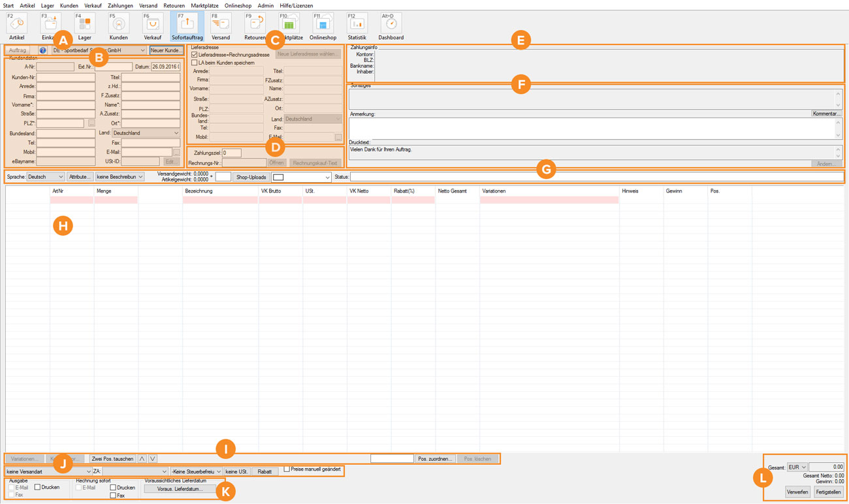Open the Versand toolbar icon
This screenshot has height=504, width=849.
(x=221, y=24)
